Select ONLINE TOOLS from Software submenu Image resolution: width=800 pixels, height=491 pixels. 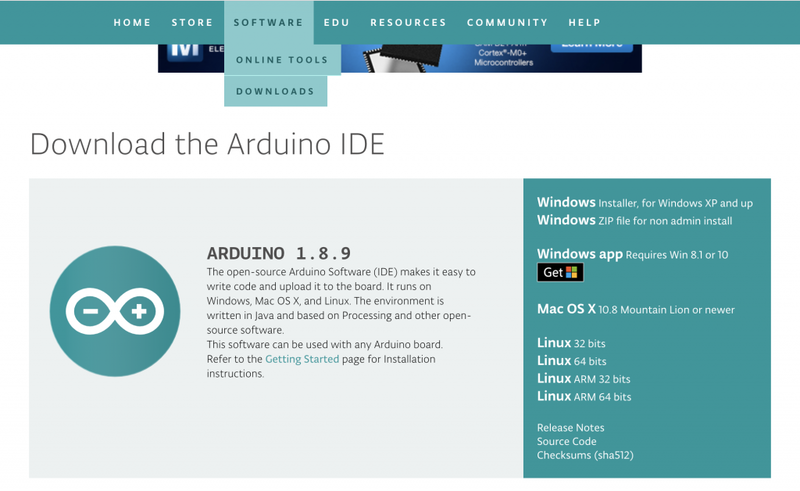tap(282, 60)
